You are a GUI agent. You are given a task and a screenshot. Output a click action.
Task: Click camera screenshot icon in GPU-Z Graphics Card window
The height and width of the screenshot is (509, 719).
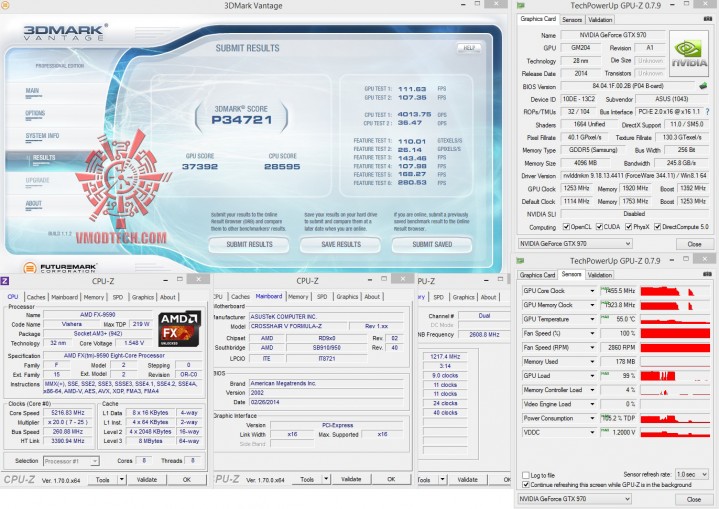pyautogui.click(x=707, y=19)
